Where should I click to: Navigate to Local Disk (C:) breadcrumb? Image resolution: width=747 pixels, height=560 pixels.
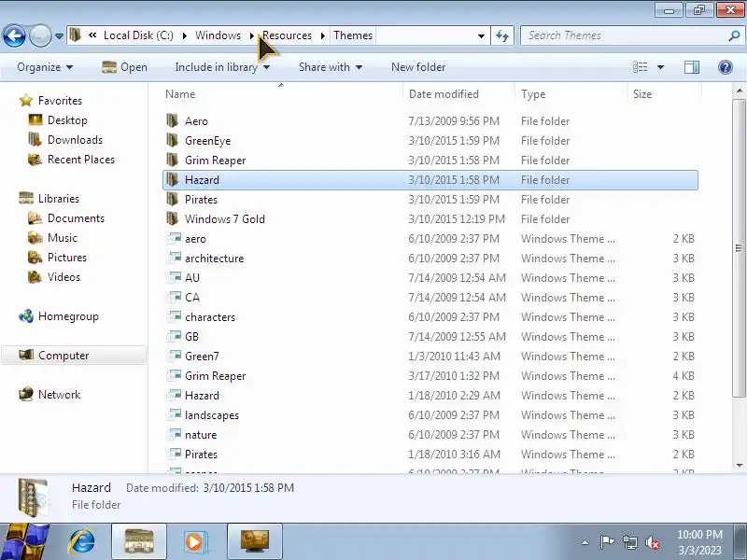138,35
